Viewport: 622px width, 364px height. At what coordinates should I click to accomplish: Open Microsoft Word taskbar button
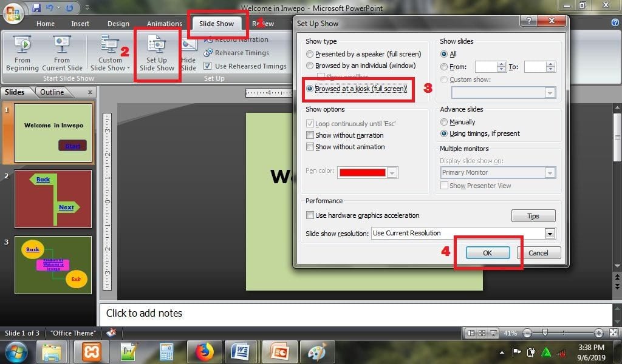[x=241, y=352]
